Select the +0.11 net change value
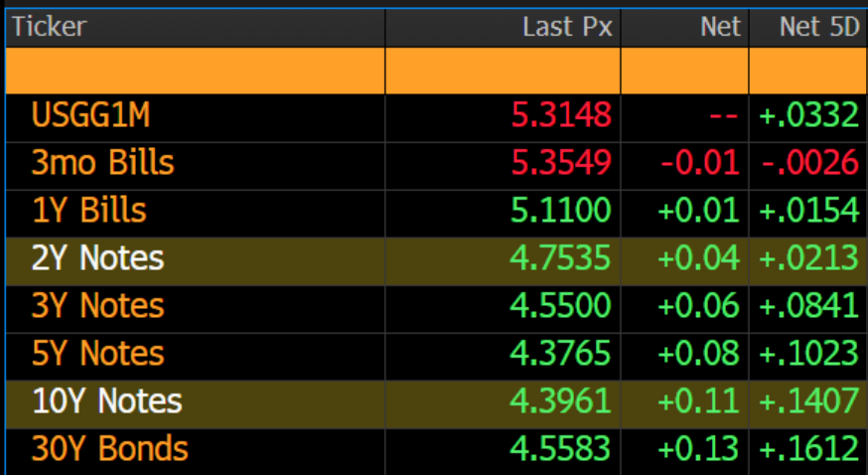The width and height of the screenshot is (868, 475). click(698, 400)
